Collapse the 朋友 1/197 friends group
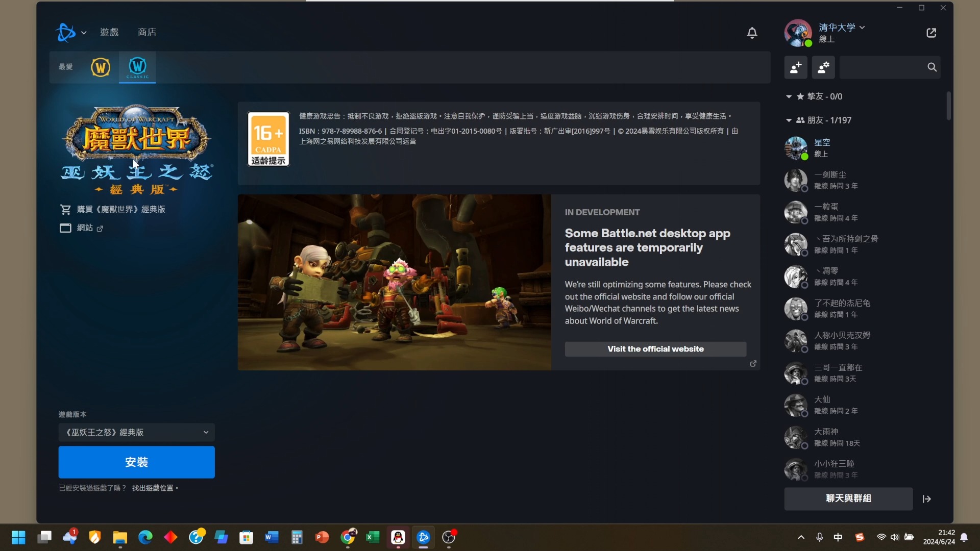980x551 pixels. (x=789, y=120)
